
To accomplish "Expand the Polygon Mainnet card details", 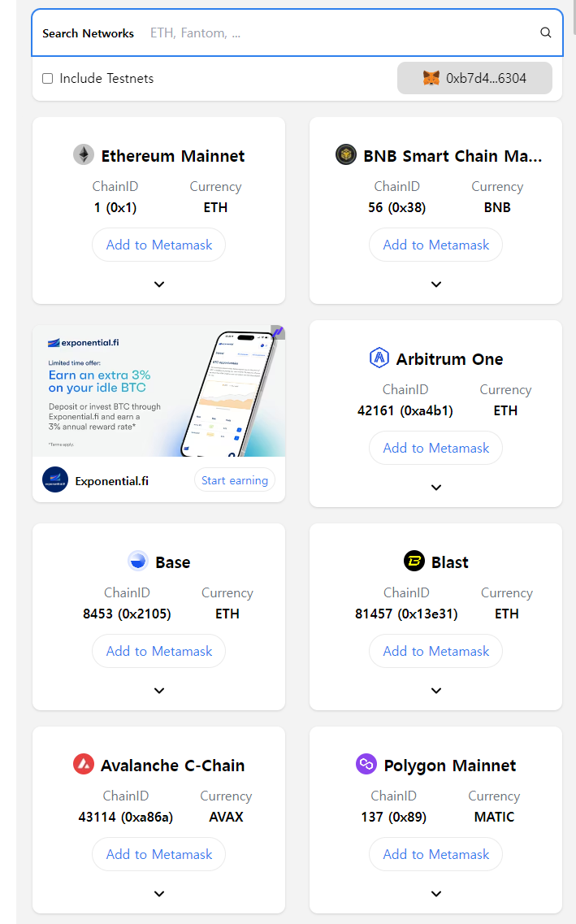I will click(436, 894).
